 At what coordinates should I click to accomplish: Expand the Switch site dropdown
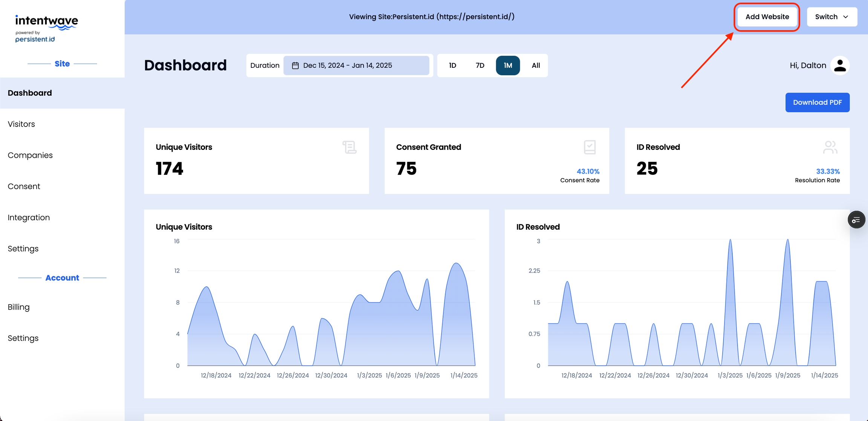click(831, 17)
